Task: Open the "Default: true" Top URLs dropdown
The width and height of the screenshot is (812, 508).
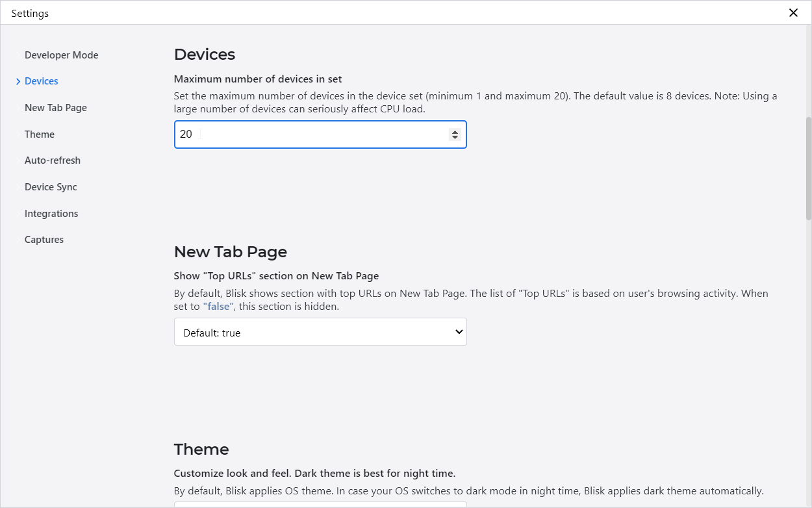Action: click(x=320, y=331)
